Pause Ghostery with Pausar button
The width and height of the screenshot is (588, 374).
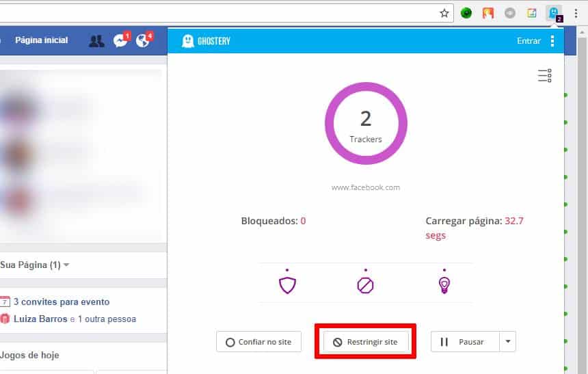[x=466, y=342]
